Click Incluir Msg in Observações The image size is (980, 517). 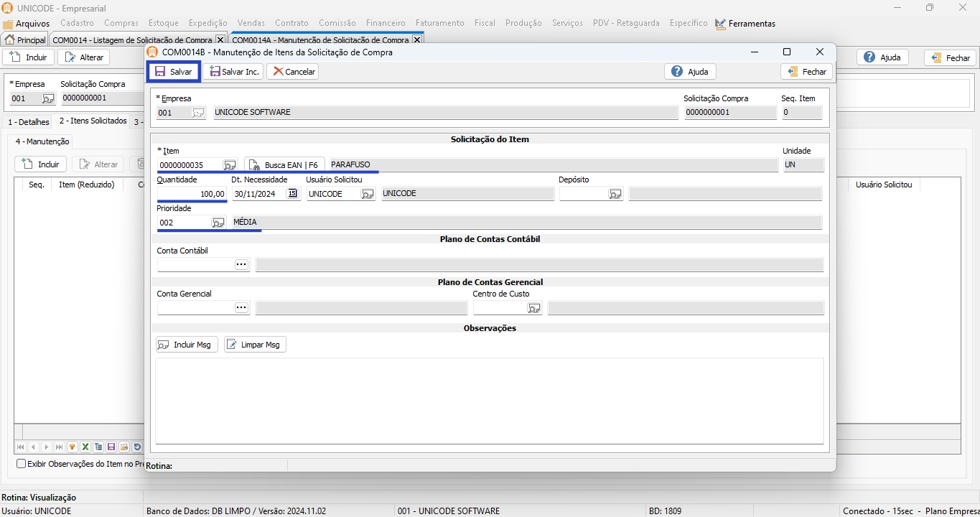(187, 345)
